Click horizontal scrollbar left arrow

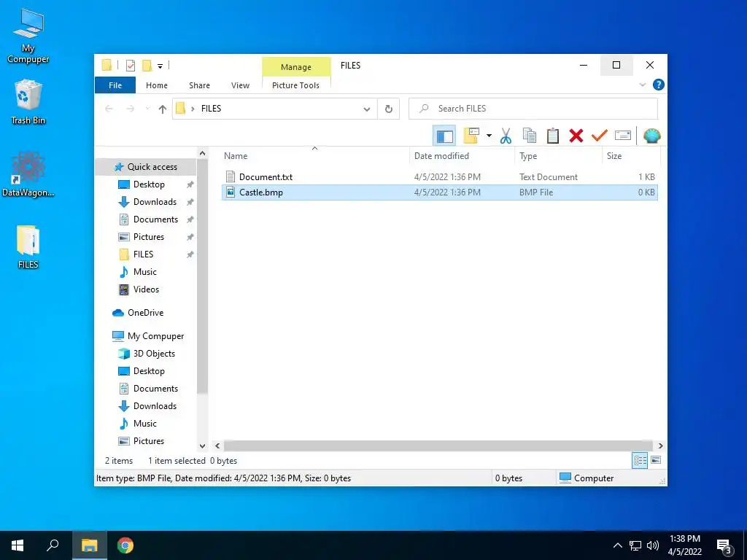[217, 446]
